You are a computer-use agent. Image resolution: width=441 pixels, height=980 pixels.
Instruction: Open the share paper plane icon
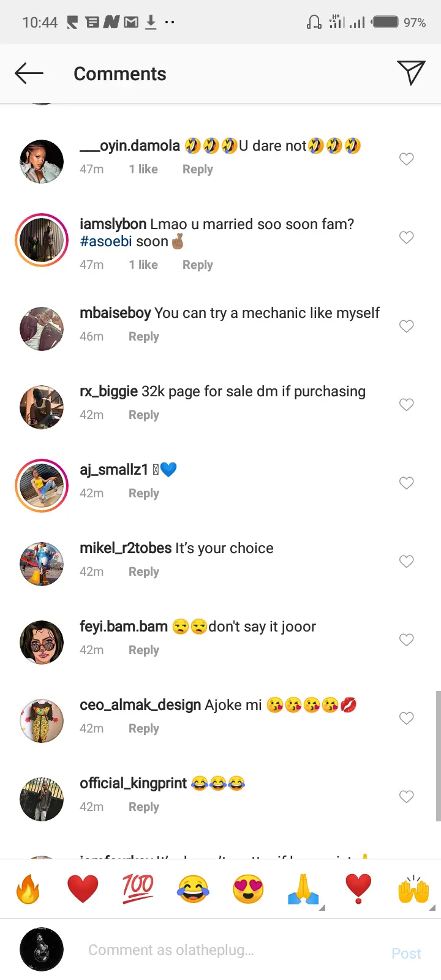410,73
